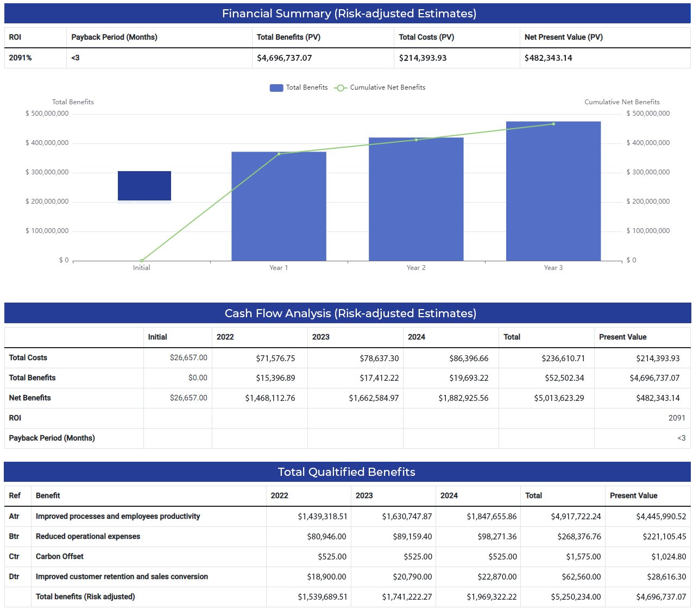Click the Reduced operational expenses row label
The height and width of the screenshot is (616, 693).
(88, 537)
